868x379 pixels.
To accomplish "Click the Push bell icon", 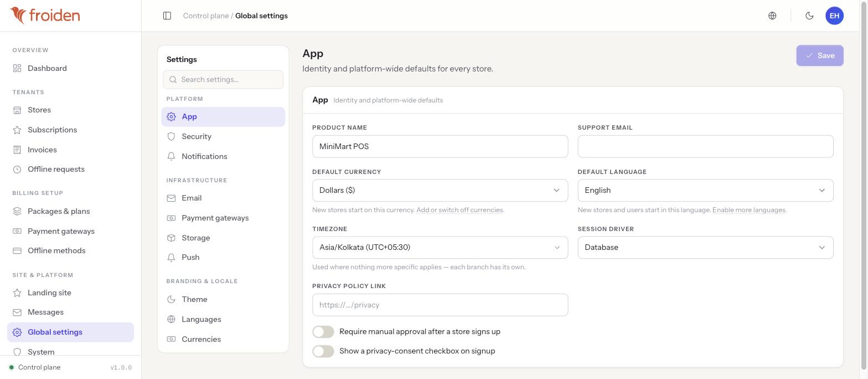I will pyautogui.click(x=171, y=257).
